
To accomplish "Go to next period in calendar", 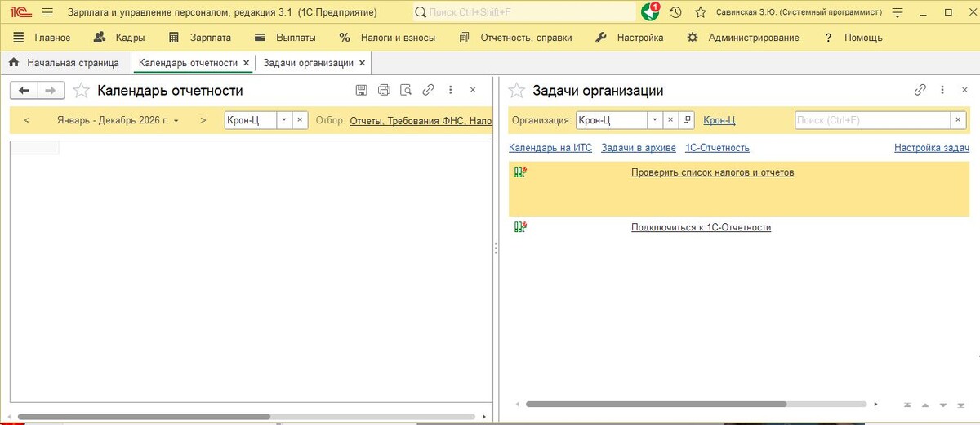I will tap(203, 120).
